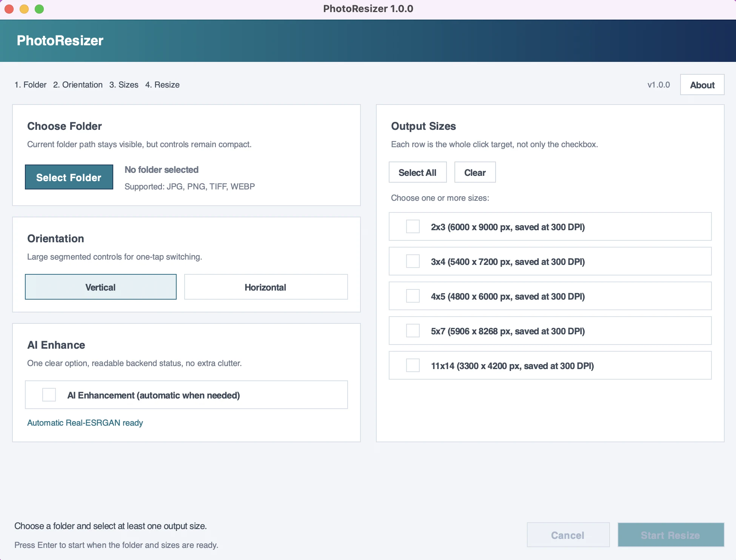Open the About dialog

pos(702,85)
